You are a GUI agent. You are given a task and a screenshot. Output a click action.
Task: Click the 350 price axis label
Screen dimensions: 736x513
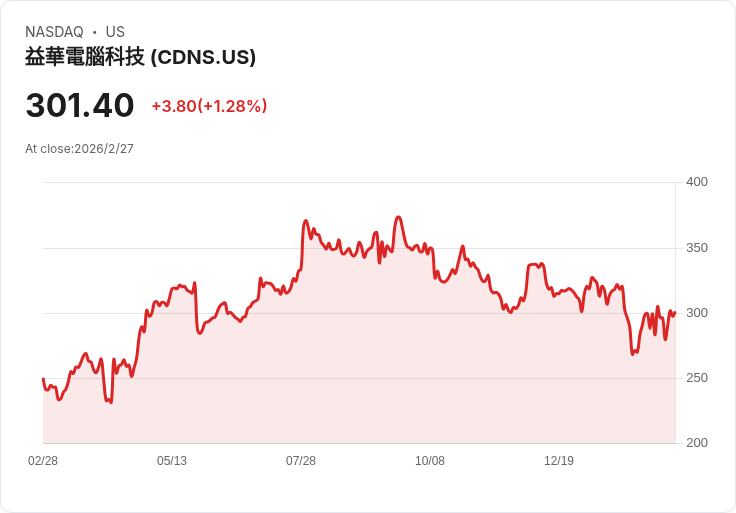[697, 248]
